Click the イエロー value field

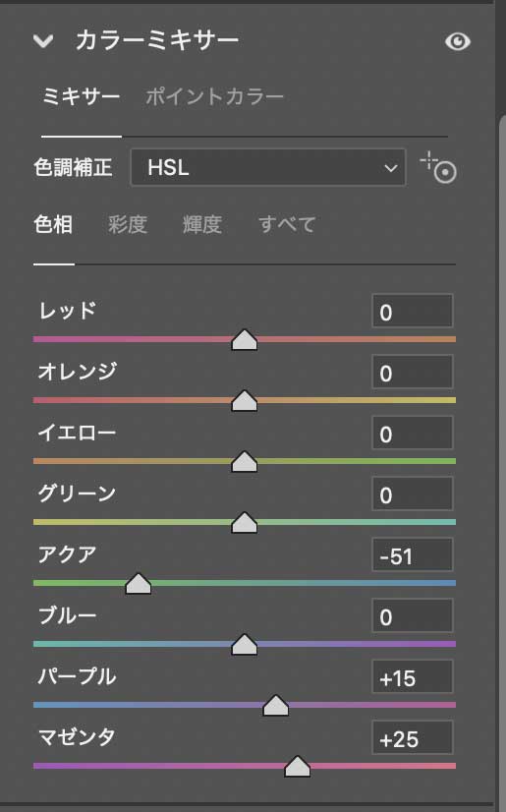pos(413,433)
